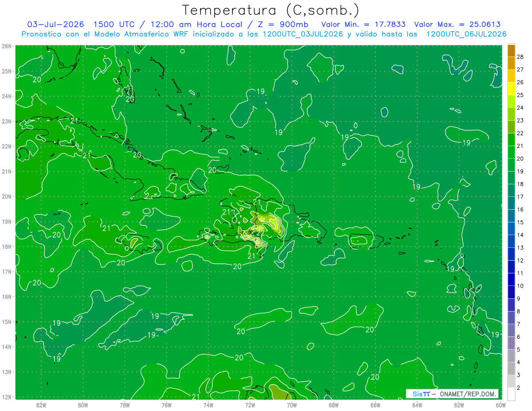This screenshot has width=532, height=411.
Task: Click the "60W" longitude axis label
Action: (x=501, y=405)
